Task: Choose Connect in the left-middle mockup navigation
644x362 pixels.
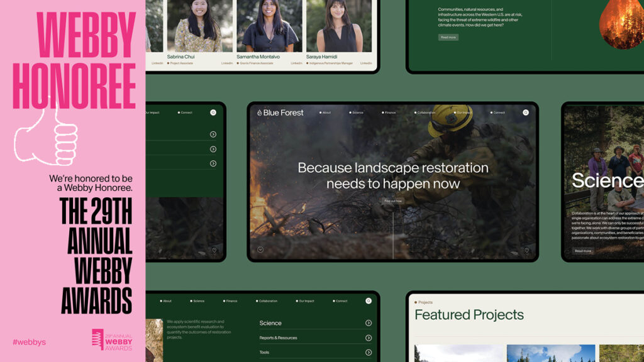Action: click(186, 112)
